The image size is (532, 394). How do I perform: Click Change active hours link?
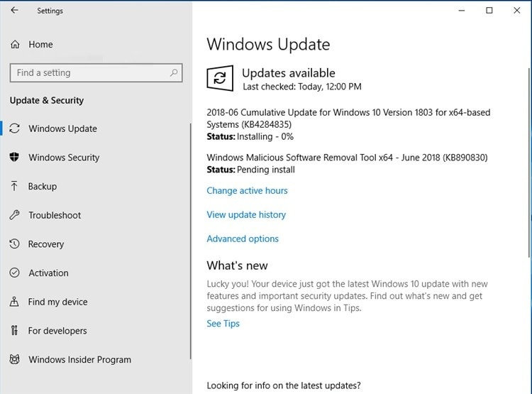coord(247,190)
